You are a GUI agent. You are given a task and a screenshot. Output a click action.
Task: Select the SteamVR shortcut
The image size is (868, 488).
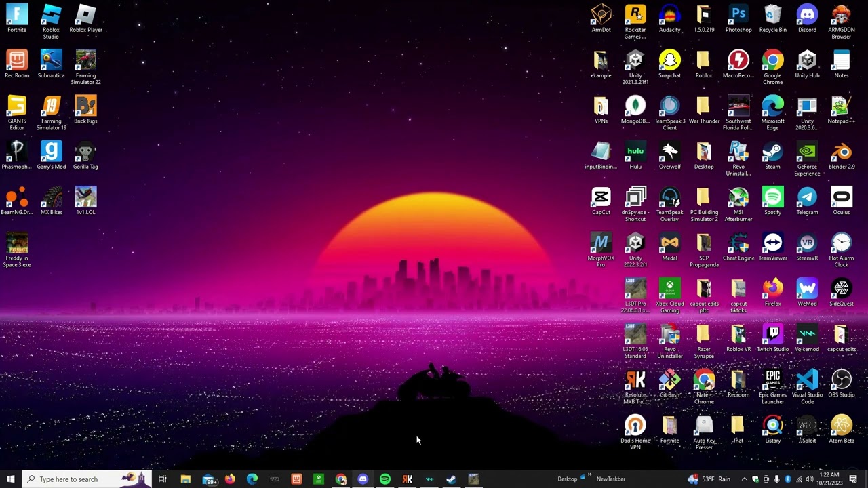[x=807, y=247]
